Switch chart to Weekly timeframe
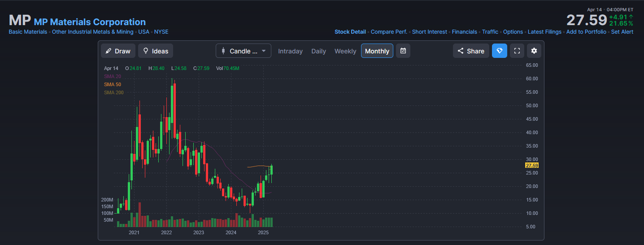 point(345,51)
